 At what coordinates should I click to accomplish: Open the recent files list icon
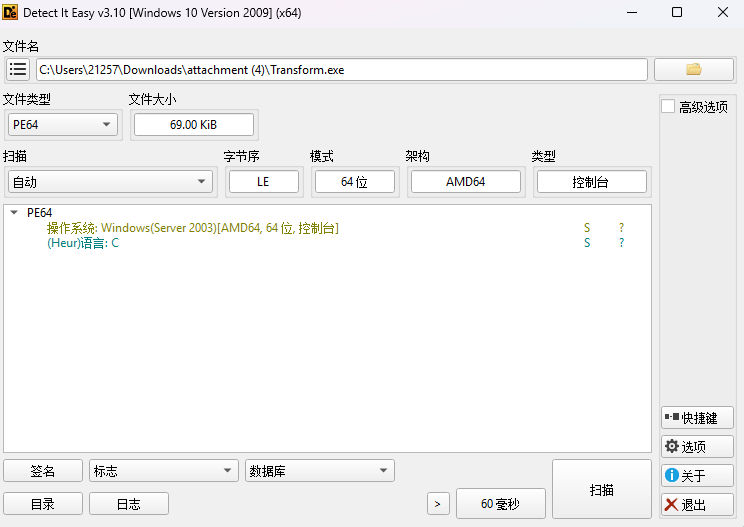tap(18, 70)
